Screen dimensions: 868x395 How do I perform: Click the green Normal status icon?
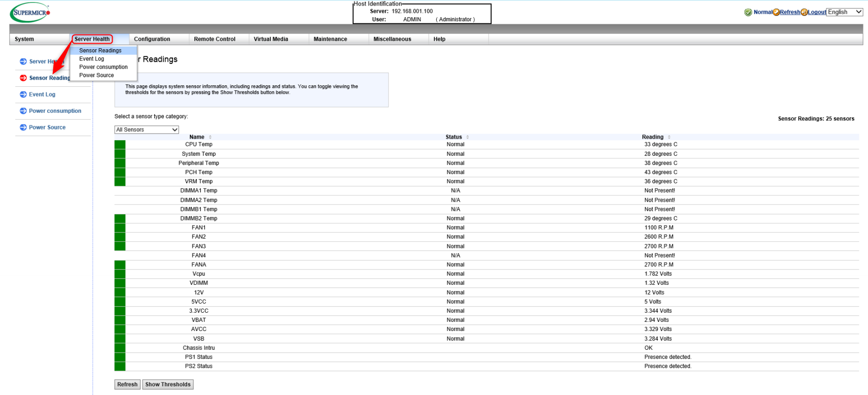tap(748, 12)
